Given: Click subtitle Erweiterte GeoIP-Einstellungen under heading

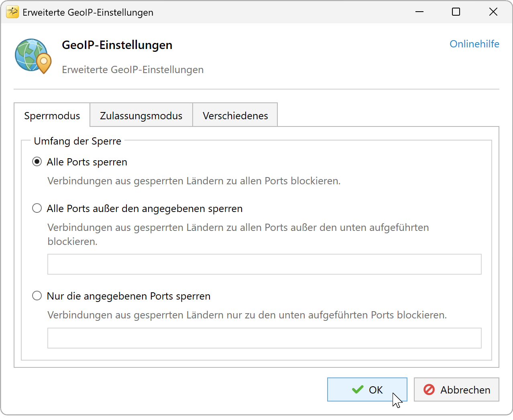Looking at the screenshot, I should point(132,69).
